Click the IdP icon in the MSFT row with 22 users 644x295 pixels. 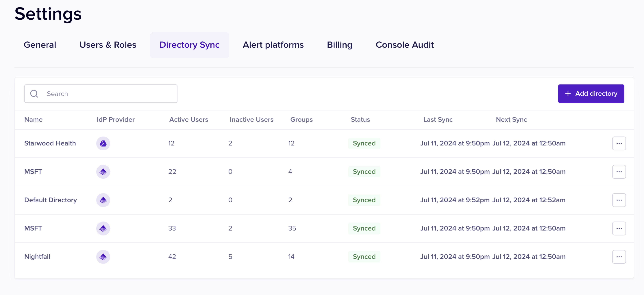103,172
